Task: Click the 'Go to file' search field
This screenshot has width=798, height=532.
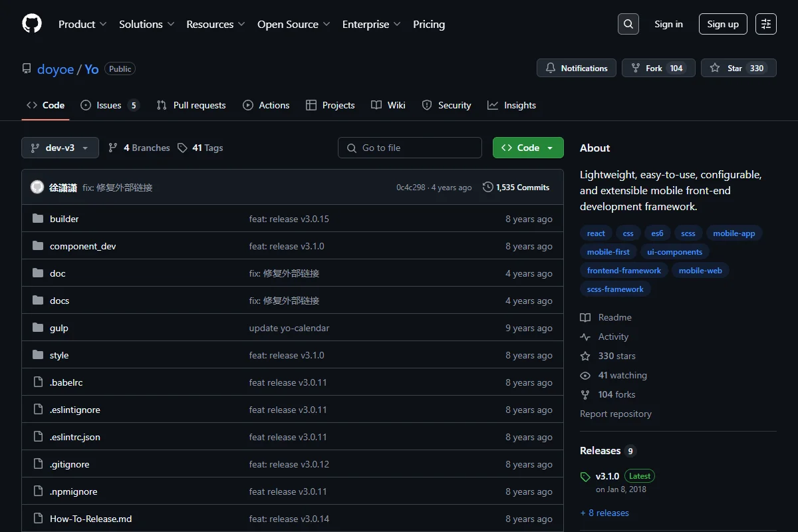Action: point(410,148)
